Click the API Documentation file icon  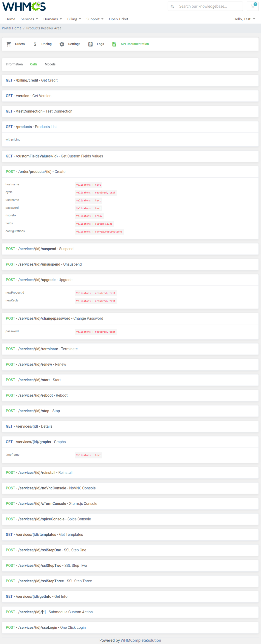click(x=114, y=44)
